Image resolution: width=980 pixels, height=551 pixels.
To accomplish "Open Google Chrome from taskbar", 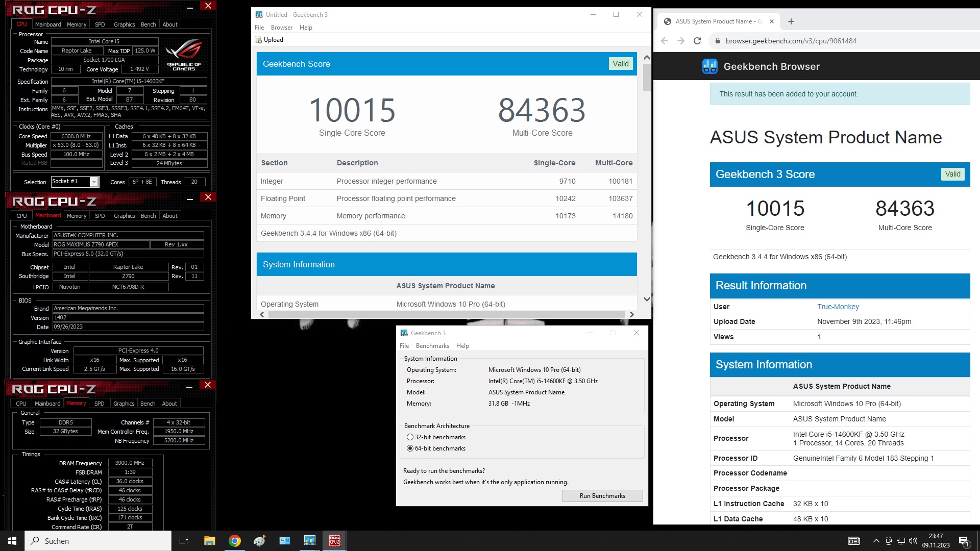I will [x=235, y=541].
